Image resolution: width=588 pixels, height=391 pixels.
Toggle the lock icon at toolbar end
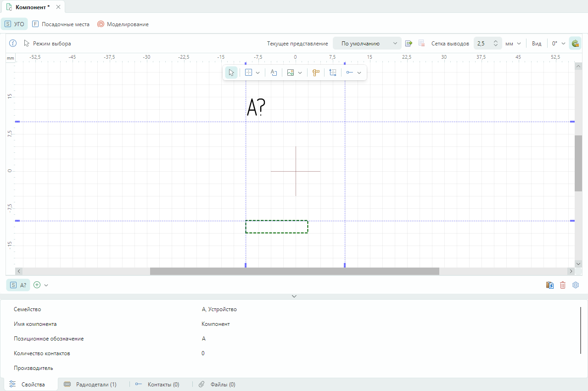(575, 44)
